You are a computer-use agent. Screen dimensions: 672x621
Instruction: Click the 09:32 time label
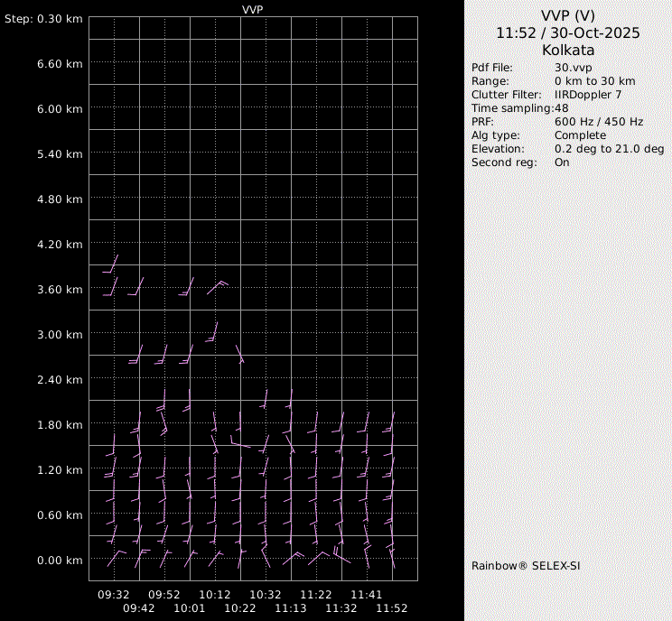tap(114, 595)
